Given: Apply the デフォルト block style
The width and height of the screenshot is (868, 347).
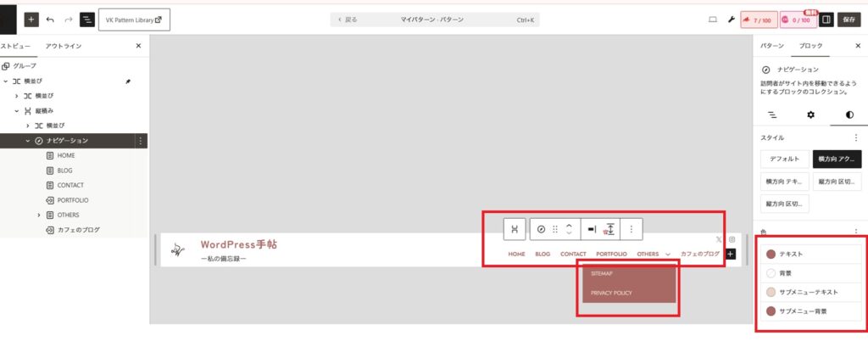Looking at the screenshot, I should [784, 160].
